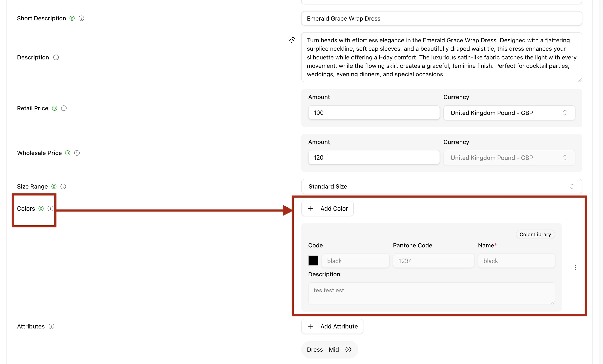This screenshot has width=603, height=364.
Task: Click the Dress - Mid attribute chip
Action: [x=329, y=350]
